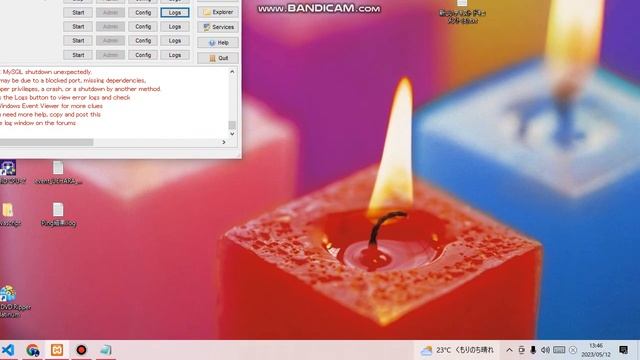Open the clock showing 13:46
640x360 pixels.
coord(596,350)
